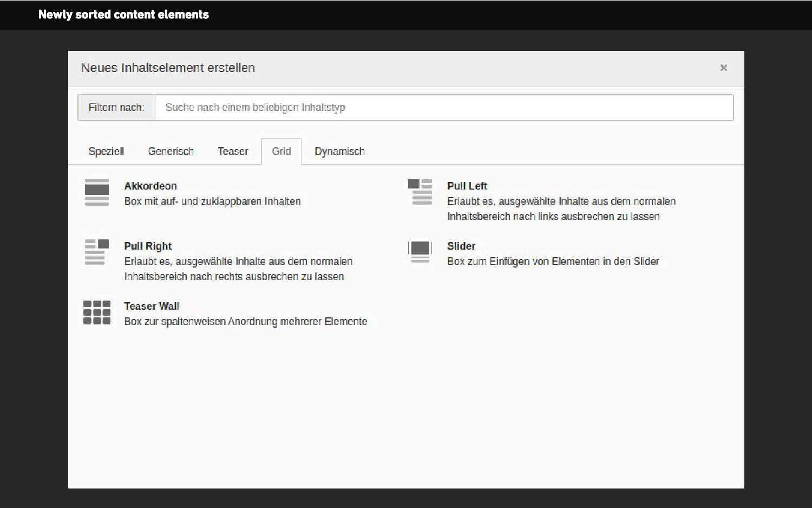812x508 pixels.
Task: Click the 'Filtern nach:' label
Action: pyautogui.click(x=116, y=107)
